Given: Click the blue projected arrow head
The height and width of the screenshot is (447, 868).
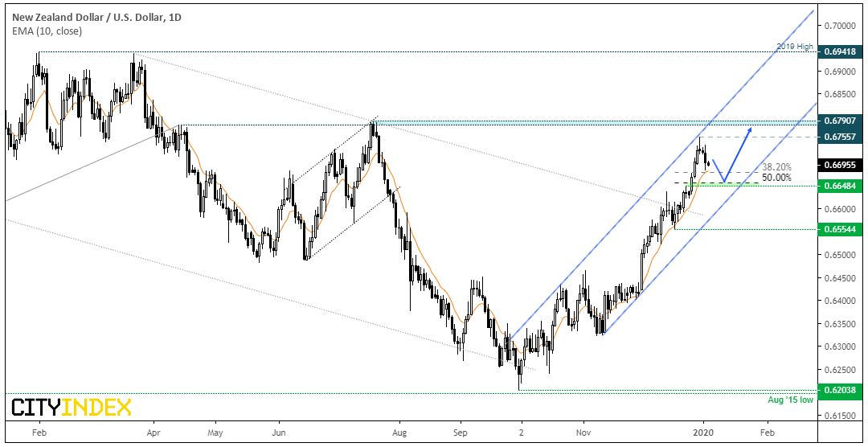Looking at the screenshot, I should (x=748, y=131).
